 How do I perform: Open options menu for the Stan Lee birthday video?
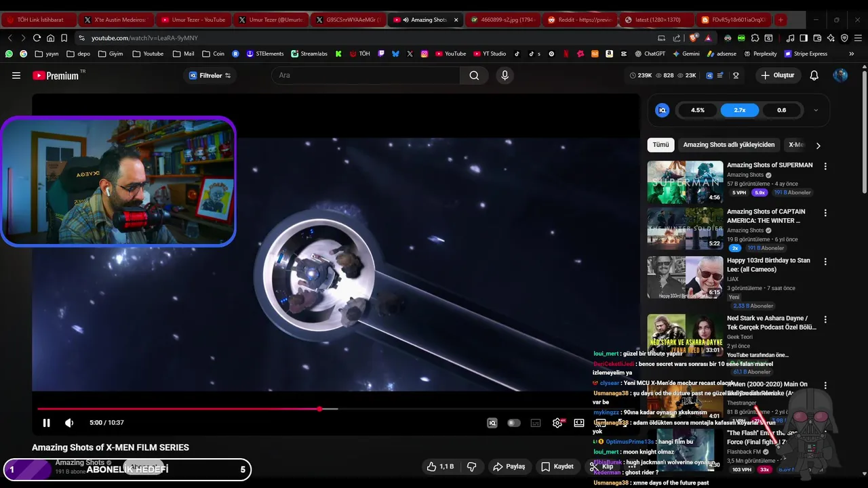[825, 262]
